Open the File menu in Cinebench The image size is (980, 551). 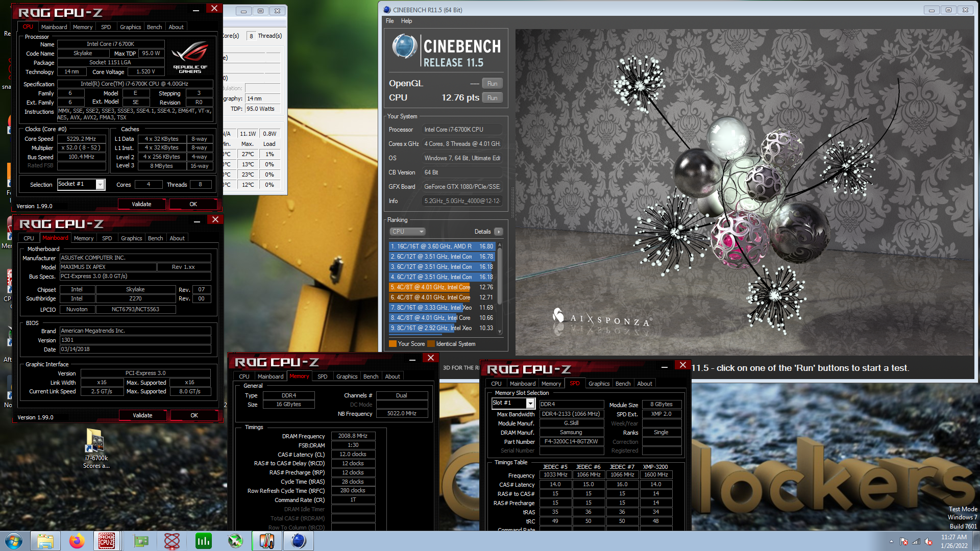tap(390, 21)
